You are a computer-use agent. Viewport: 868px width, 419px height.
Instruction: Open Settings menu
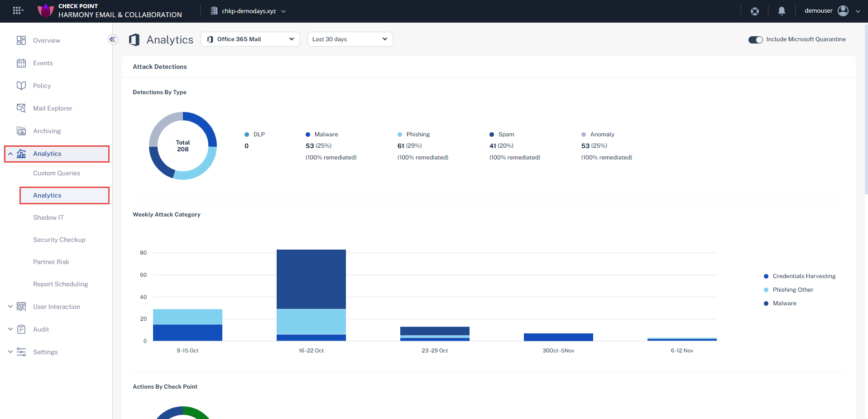pos(45,352)
